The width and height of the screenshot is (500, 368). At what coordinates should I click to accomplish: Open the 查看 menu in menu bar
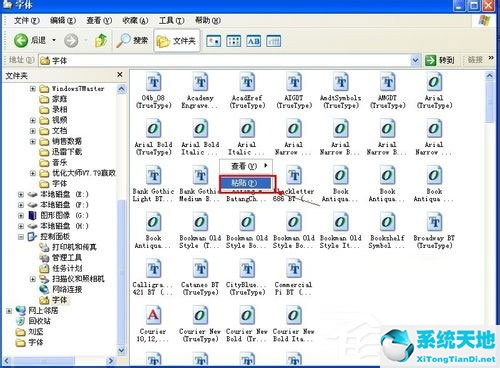99,21
